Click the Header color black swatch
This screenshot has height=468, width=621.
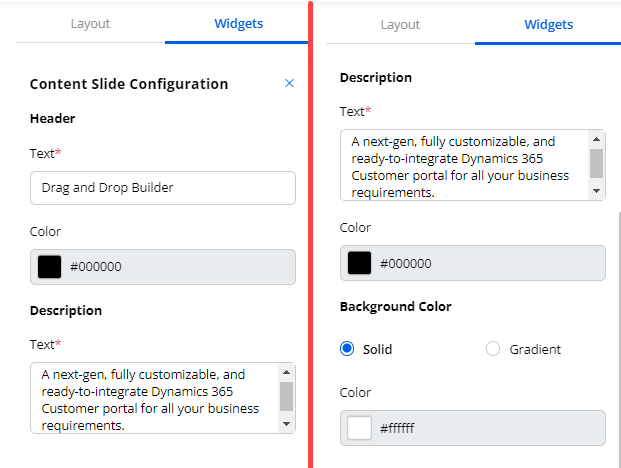(x=50, y=267)
